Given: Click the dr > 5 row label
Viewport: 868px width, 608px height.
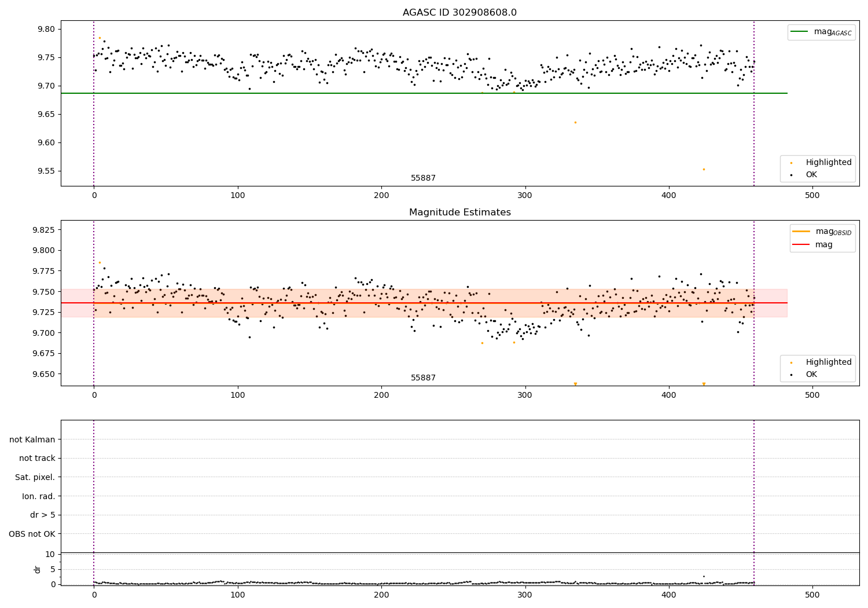Looking at the screenshot, I should tap(43, 515).
